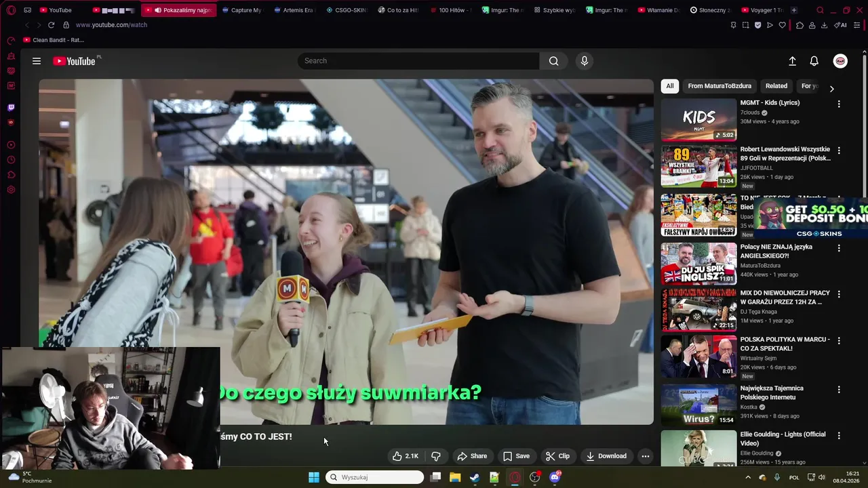The height and width of the screenshot is (488, 868).
Task: Click the address bar URL youtube.com/watch
Action: (111, 25)
